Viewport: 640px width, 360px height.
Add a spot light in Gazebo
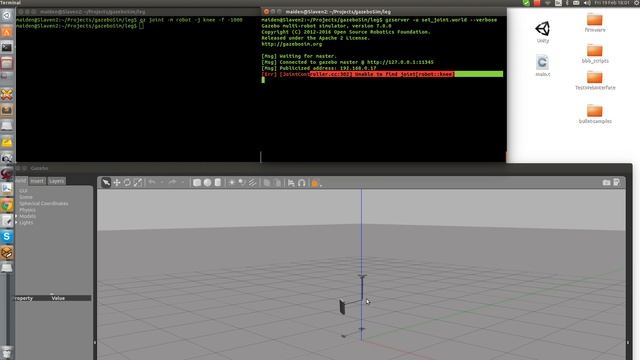242,182
